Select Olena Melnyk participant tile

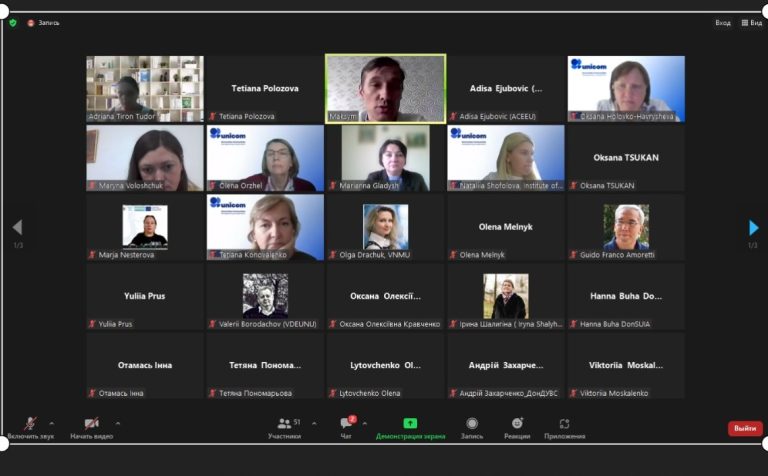point(505,227)
